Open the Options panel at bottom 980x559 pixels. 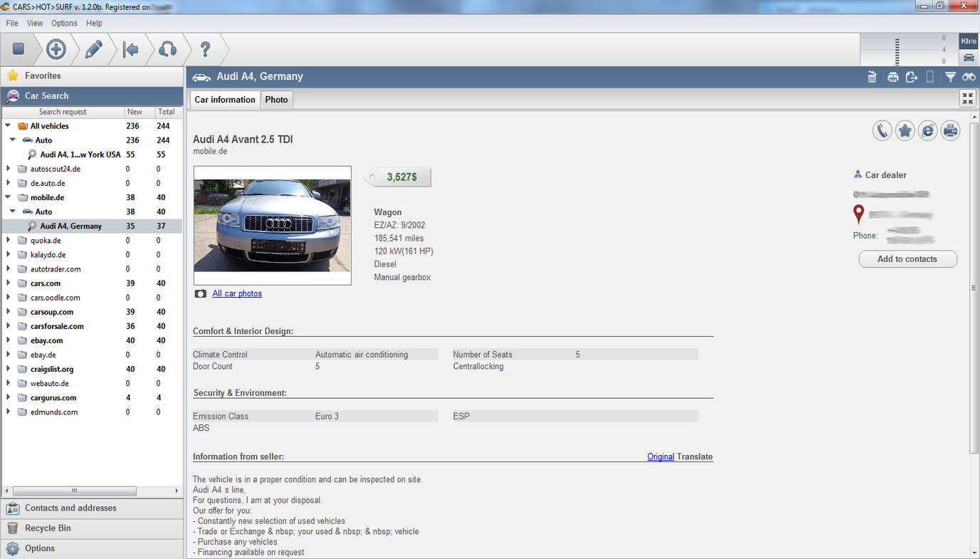coord(93,548)
